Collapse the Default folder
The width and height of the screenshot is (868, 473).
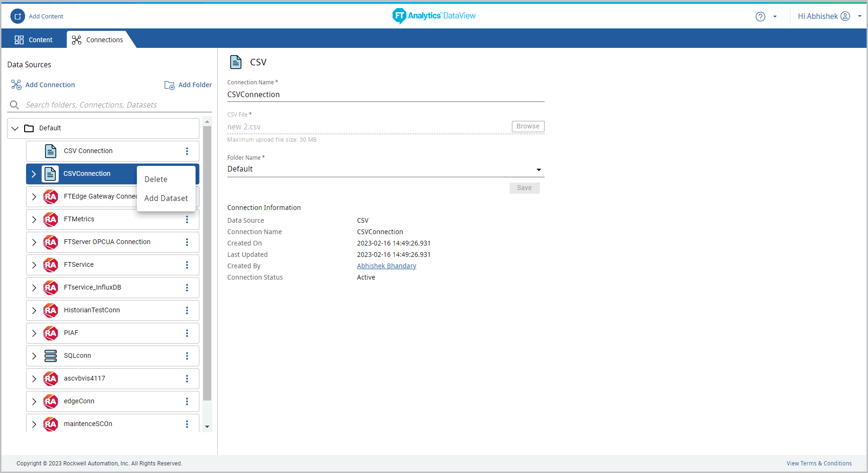coord(15,128)
